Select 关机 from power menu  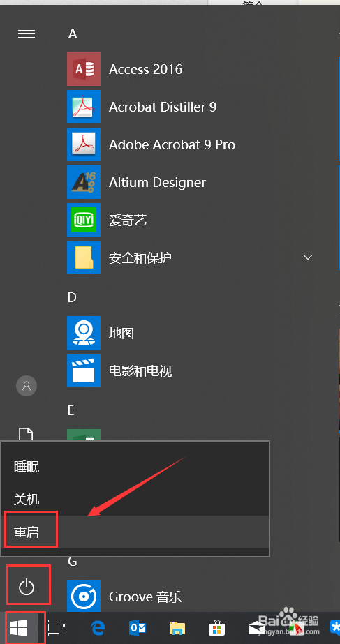click(135, 500)
